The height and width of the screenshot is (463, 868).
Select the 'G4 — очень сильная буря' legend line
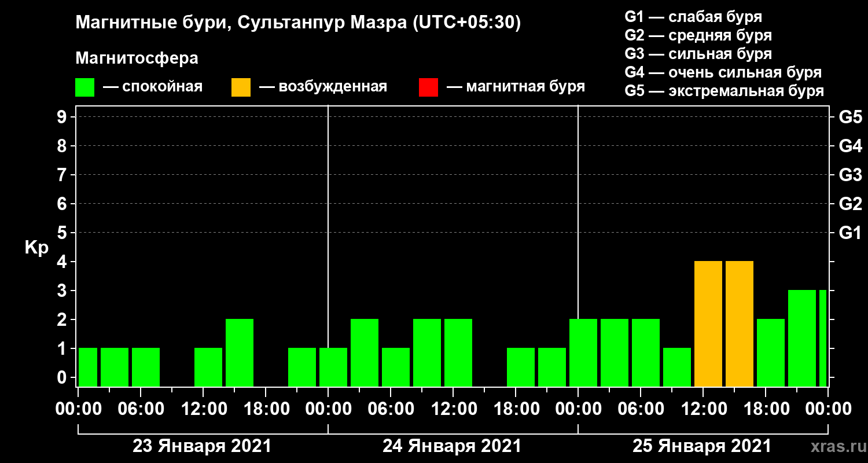tap(723, 72)
